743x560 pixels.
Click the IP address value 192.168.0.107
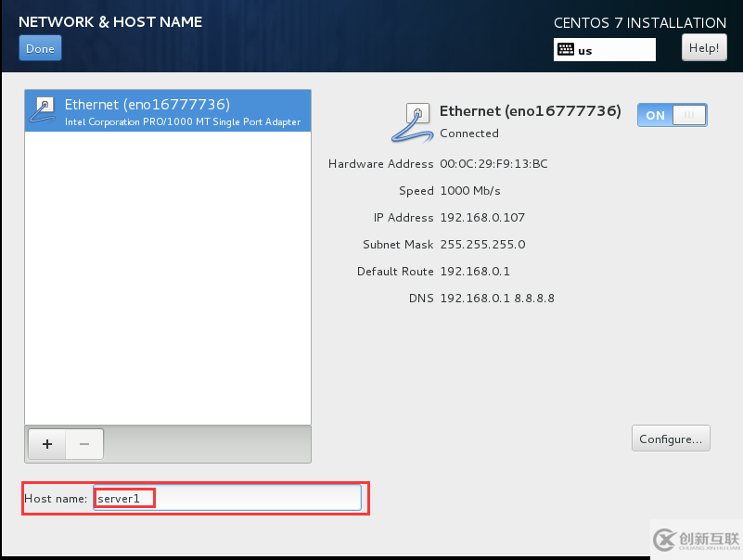click(x=482, y=218)
